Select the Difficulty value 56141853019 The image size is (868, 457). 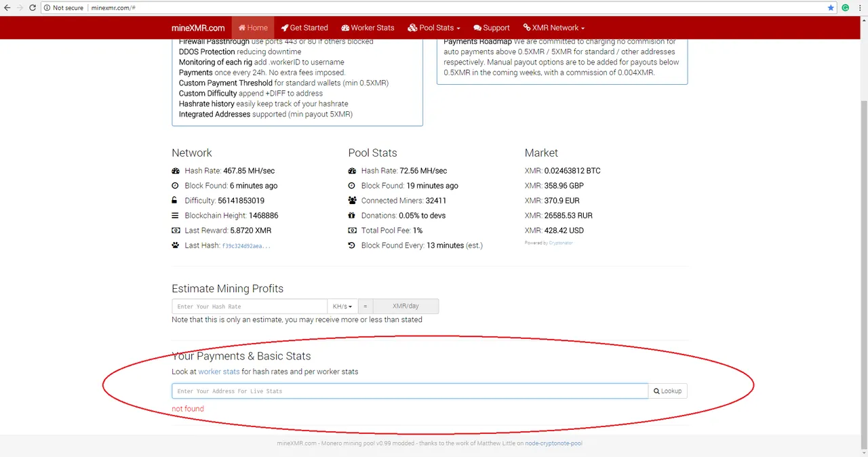[x=241, y=201]
